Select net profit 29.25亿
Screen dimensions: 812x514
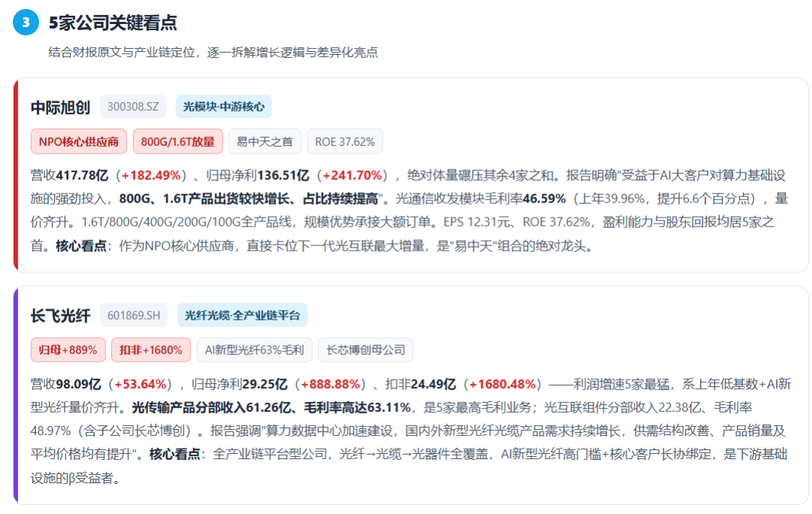(x=265, y=385)
